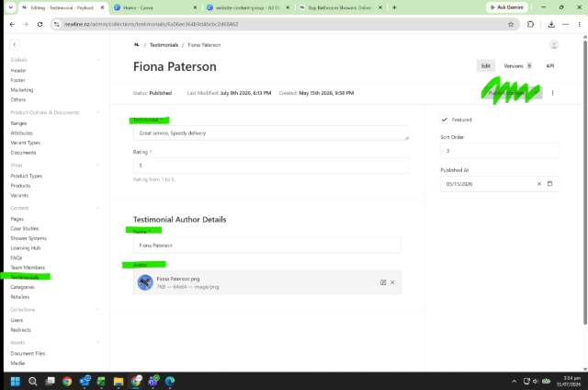Collapse the Product Options & Documents group

point(98,112)
